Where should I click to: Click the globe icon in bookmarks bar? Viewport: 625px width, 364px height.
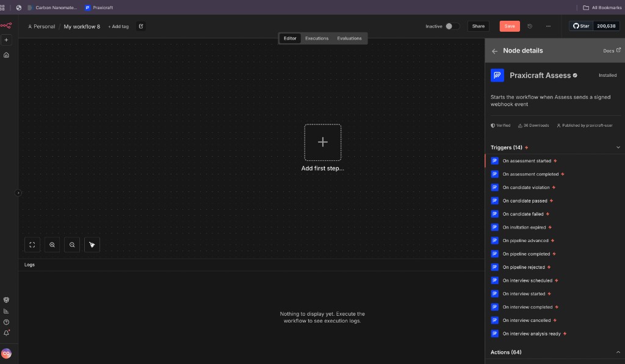tap(19, 7)
